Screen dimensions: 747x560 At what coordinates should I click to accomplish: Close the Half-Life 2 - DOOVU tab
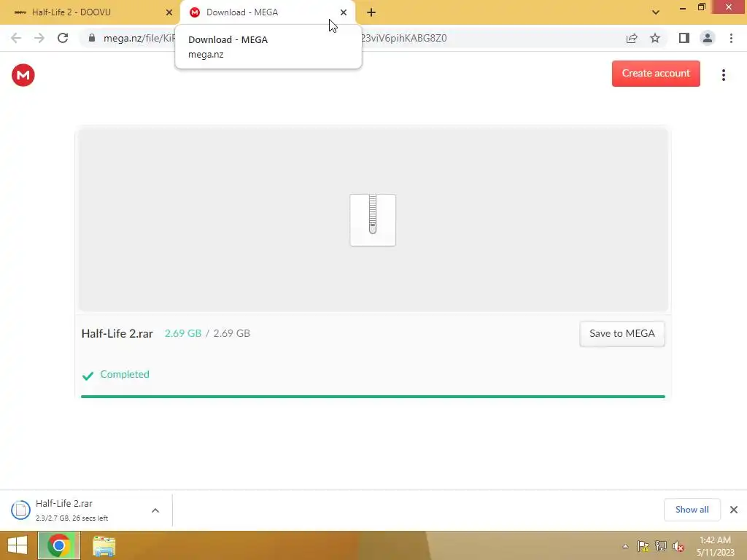coord(169,12)
